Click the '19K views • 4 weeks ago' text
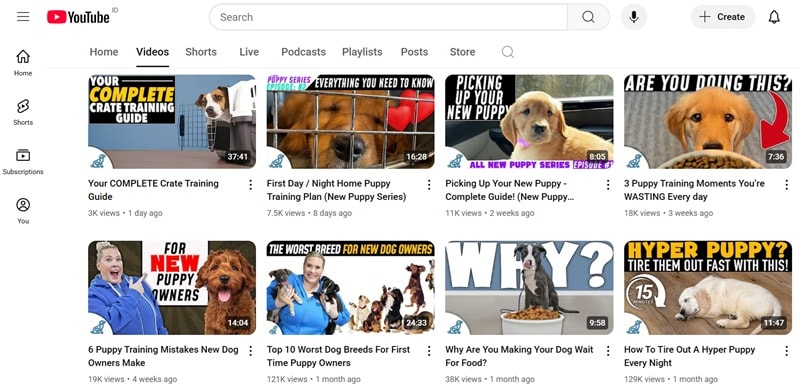Viewport: 800px width, 386px height. (133, 379)
